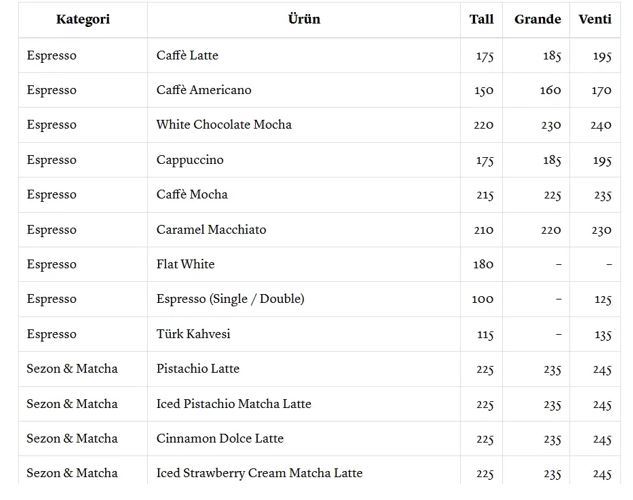Select the Cappuccino product name
This screenshot has height=500, width=633.
[x=190, y=160]
